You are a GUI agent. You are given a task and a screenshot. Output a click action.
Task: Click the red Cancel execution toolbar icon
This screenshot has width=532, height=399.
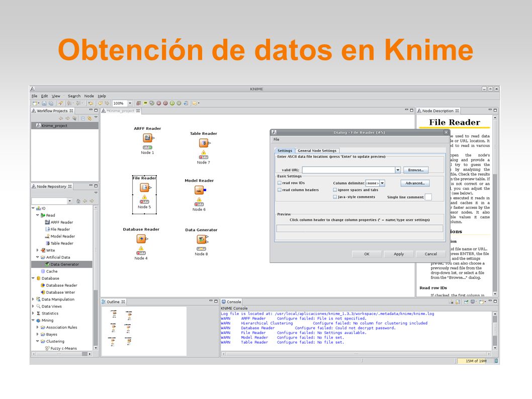pos(159,103)
